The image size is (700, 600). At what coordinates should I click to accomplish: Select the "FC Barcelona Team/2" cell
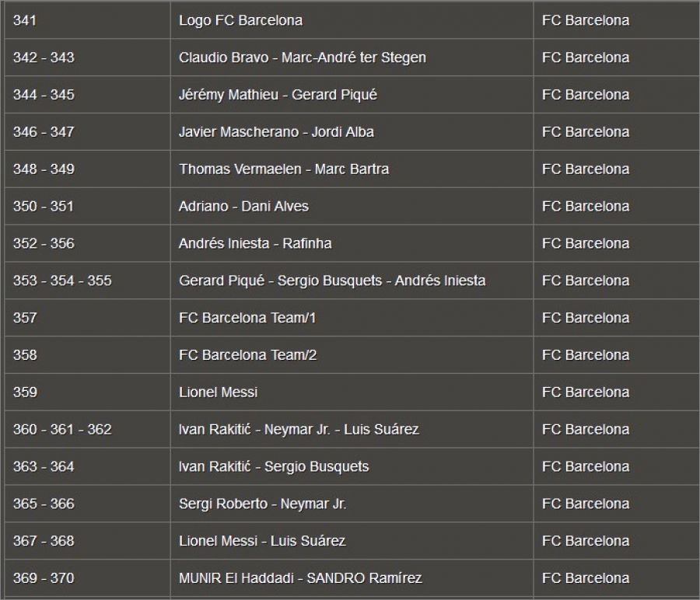[x=247, y=355]
